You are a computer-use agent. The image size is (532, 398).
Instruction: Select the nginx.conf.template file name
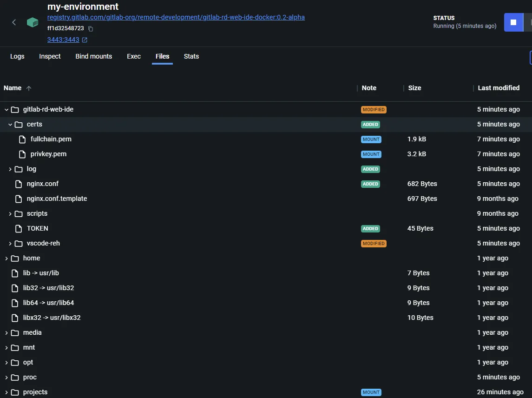(x=57, y=199)
